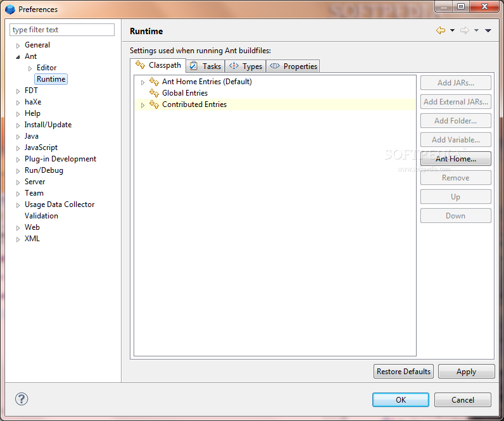This screenshot has height=421, width=504.
Task: Expand the Run/Debug category
Action: 18,171
